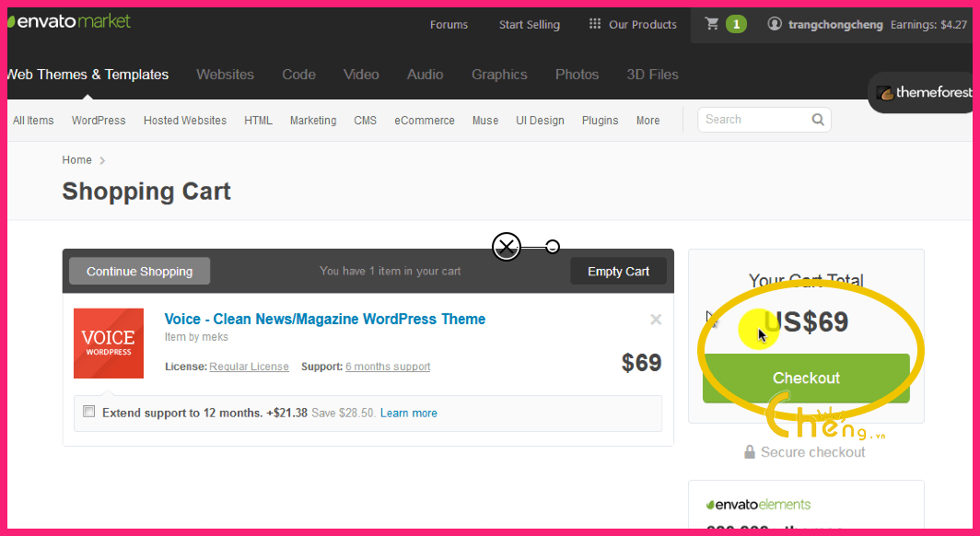The height and width of the screenshot is (536, 980).
Task: Go to the Photos section
Action: pos(577,75)
